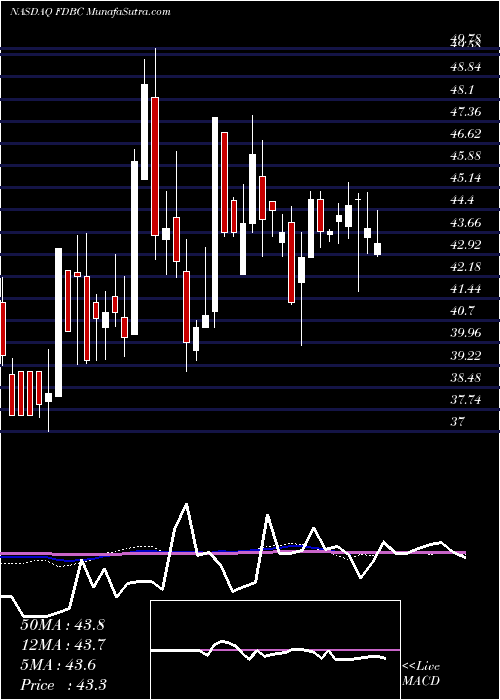Select the 37 price axis label
This screenshot has height=700, width=500.
458,421
